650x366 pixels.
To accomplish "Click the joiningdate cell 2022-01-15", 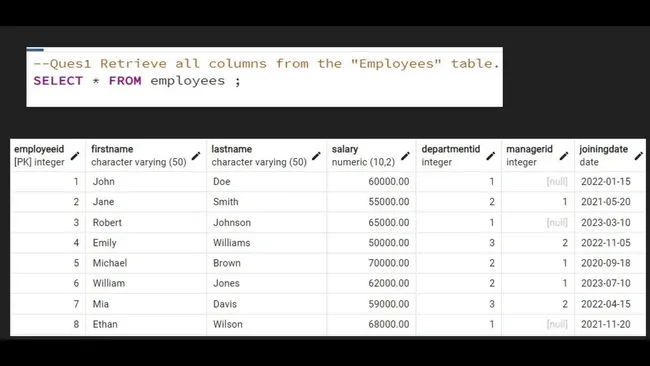I will click(x=610, y=182).
